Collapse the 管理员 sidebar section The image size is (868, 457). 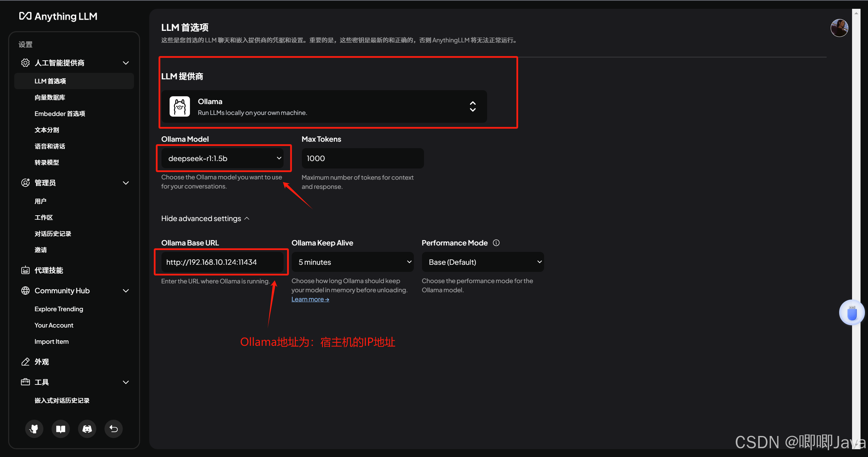(126, 183)
